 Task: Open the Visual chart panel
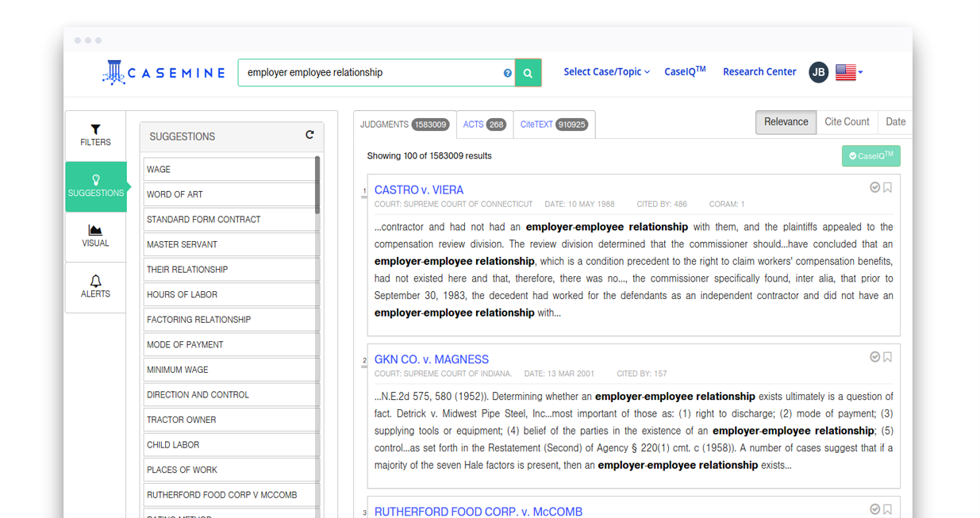(x=95, y=236)
